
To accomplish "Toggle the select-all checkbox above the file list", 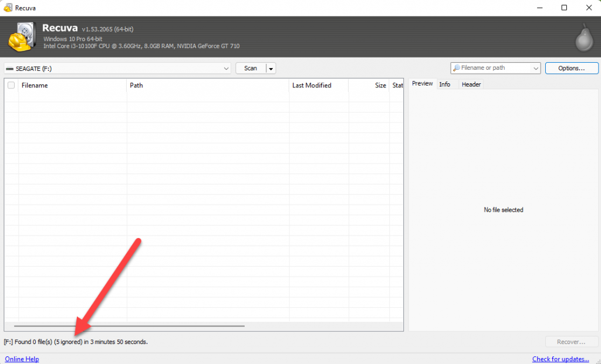I will 10,85.
